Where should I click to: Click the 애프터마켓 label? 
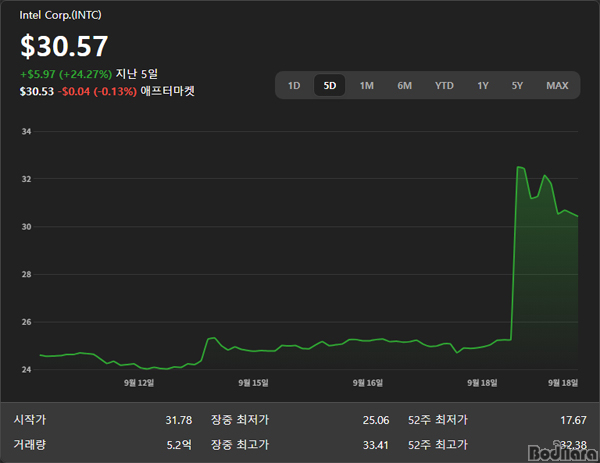point(168,91)
